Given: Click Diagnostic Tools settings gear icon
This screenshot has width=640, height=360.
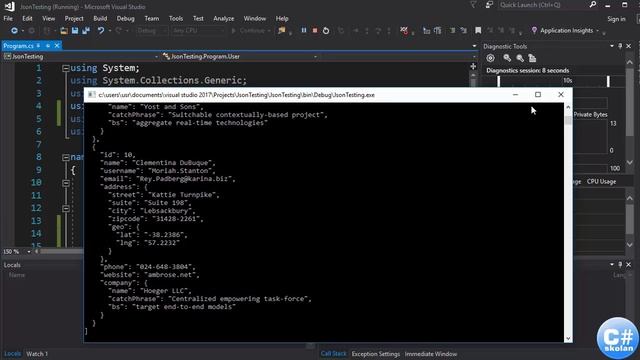Looking at the screenshot, I should (x=491, y=58).
